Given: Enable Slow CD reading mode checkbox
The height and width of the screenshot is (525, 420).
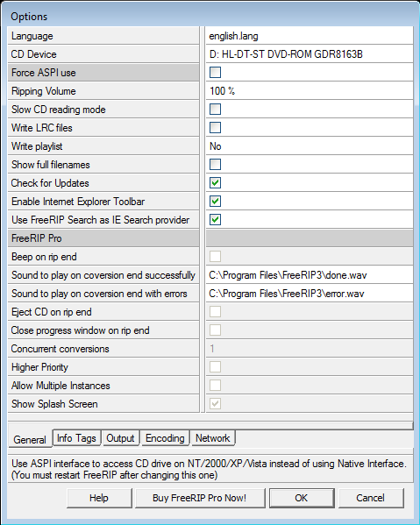Looking at the screenshot, I should (215, 110).
